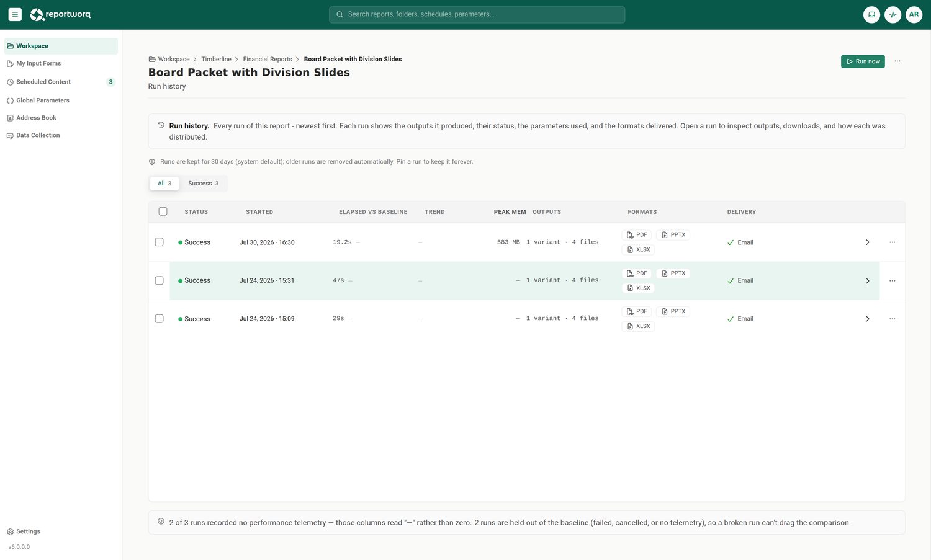Toggle the select-all header checkbox

pyautogui.click(x=163, y=211)
